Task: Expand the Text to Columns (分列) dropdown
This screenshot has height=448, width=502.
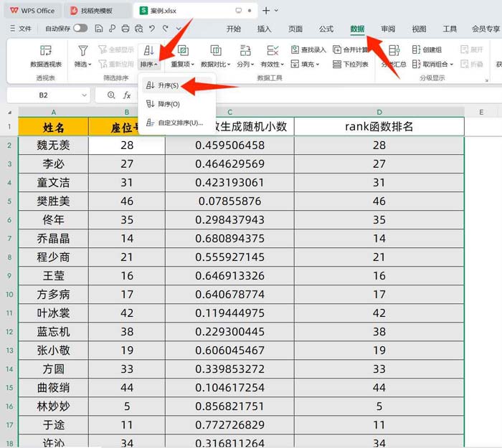Action: pos(252,65)
